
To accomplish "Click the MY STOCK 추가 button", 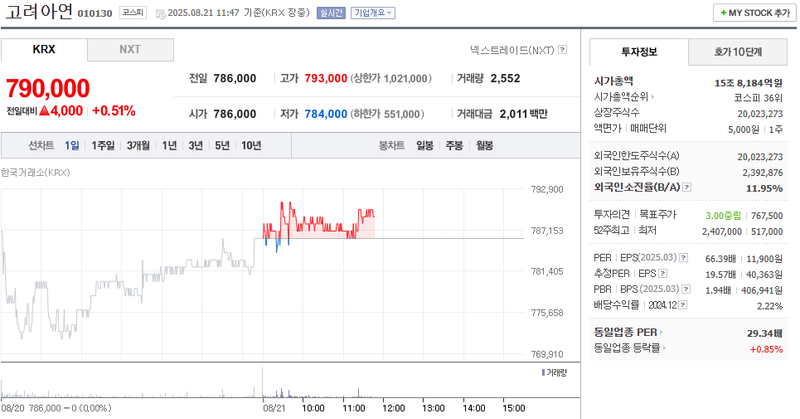I will (x=755, y=13).
